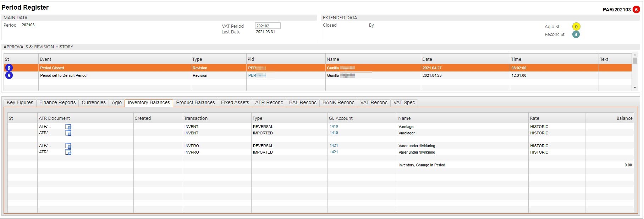Open PER link in Period set to Default row
644x219 pixels.
click(x=252, y=75)
